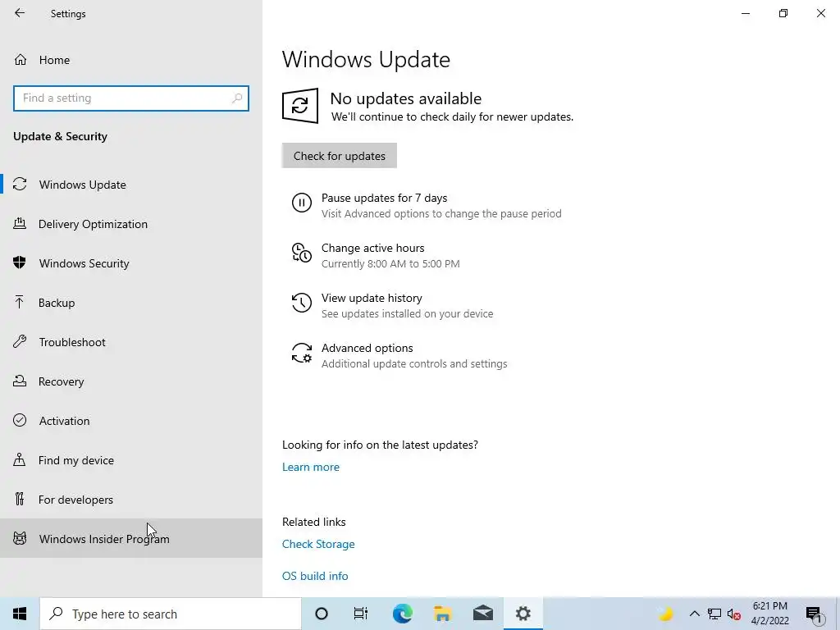Open the notification center icon
840x630 pixels.
pos(814,614)
